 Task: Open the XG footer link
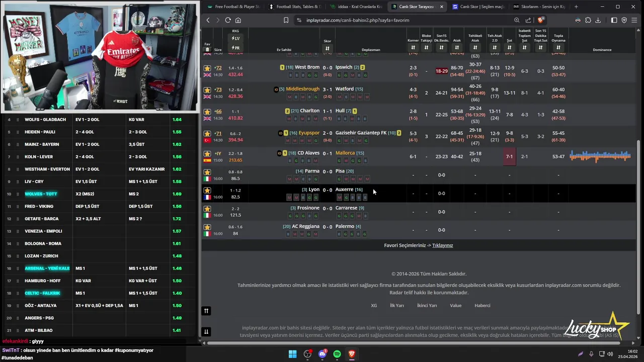coord(374,305)
